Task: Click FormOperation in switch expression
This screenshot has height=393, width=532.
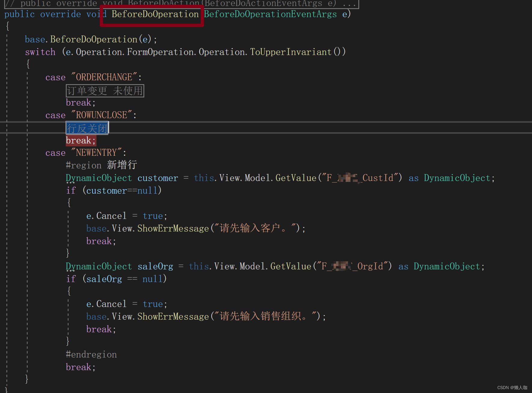Action: pos(161,52)
